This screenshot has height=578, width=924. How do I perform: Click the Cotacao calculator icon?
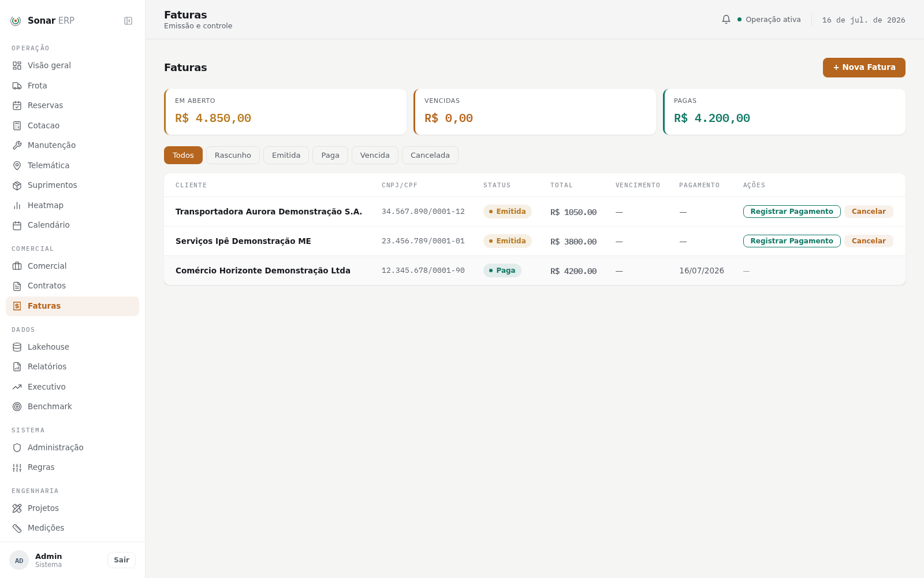17,125
